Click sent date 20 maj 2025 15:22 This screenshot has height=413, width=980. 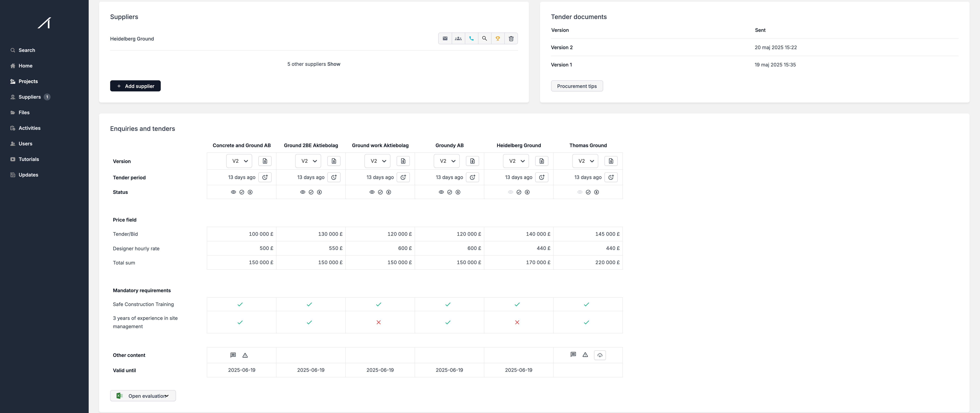(776, 48)
